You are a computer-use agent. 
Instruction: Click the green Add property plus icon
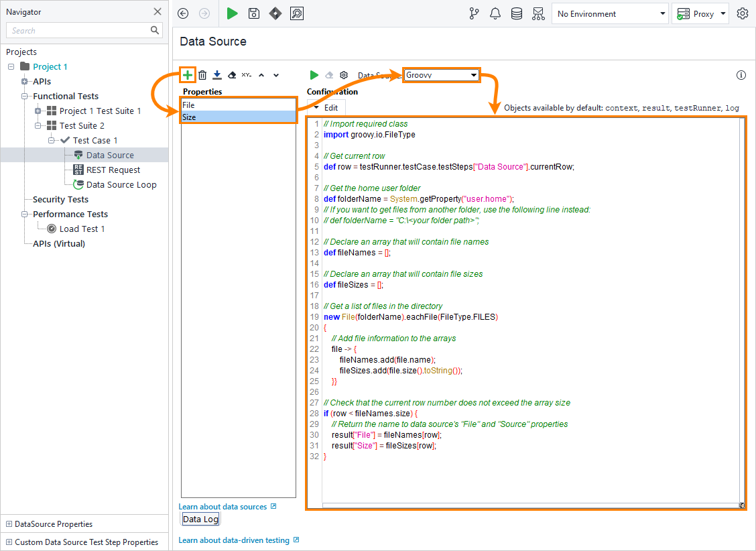click(188, 75)
